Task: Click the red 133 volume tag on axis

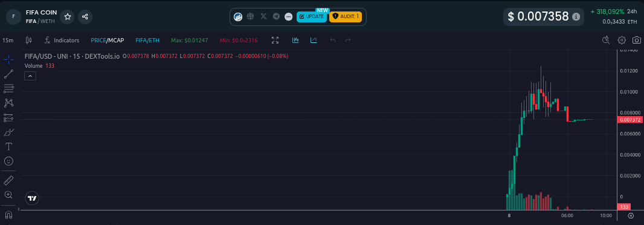Action: (624, 207)
